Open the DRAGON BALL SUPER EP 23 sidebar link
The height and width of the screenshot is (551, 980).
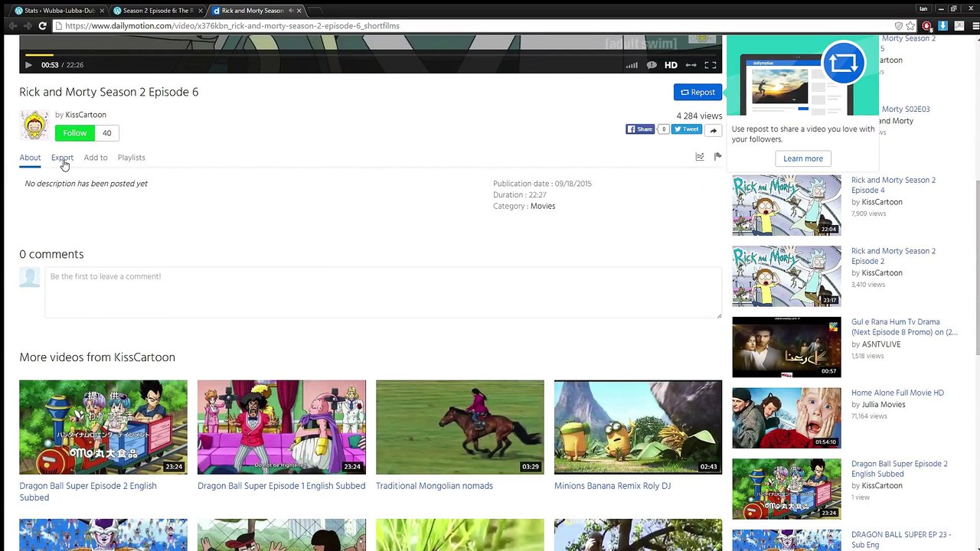[901, 540]
